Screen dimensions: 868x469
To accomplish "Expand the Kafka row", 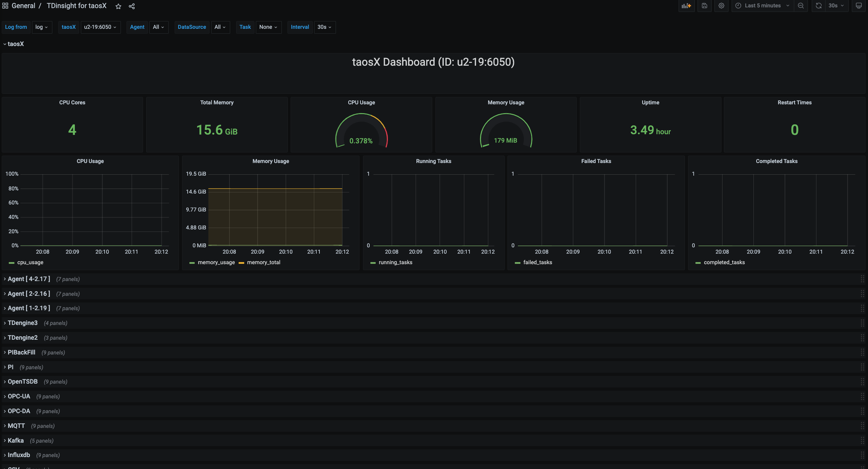I will 15,441.
